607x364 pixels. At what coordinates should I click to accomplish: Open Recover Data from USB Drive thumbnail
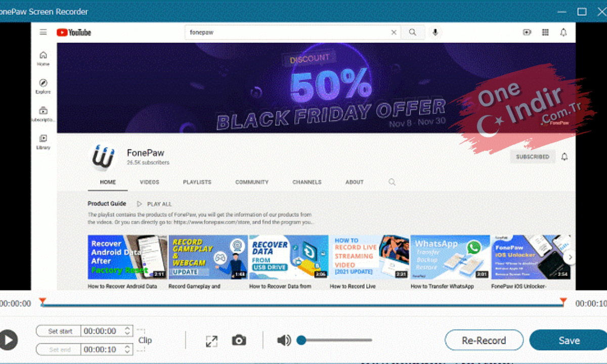289,257
